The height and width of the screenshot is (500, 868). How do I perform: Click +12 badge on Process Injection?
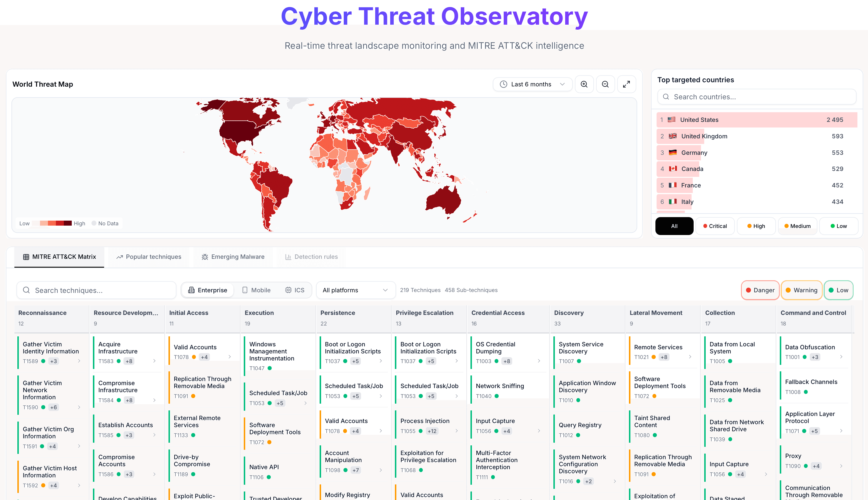click(432, 431)
